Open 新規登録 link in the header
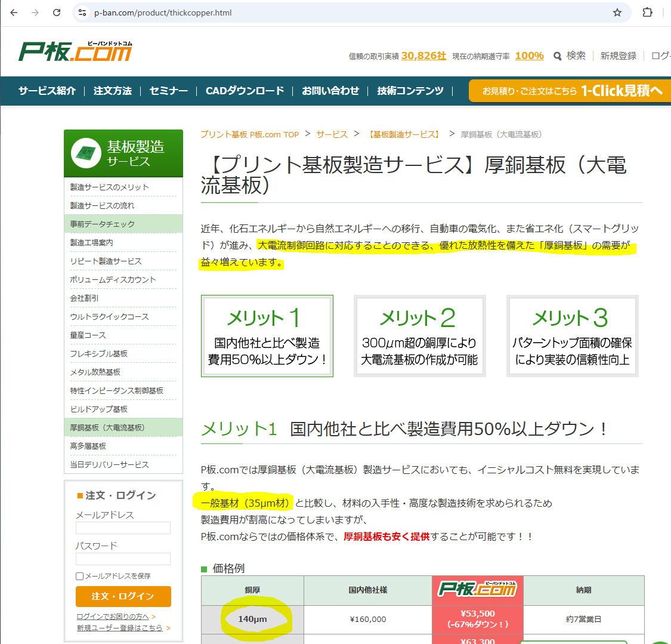Screen dimensions: 671x644 (x=619, y=56)
